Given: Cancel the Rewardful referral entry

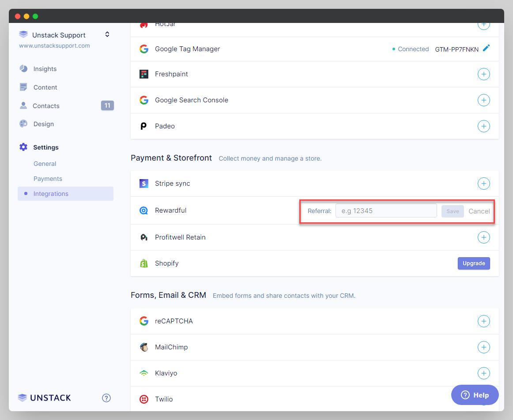Looking at the screenshot, I should point(479,211).
